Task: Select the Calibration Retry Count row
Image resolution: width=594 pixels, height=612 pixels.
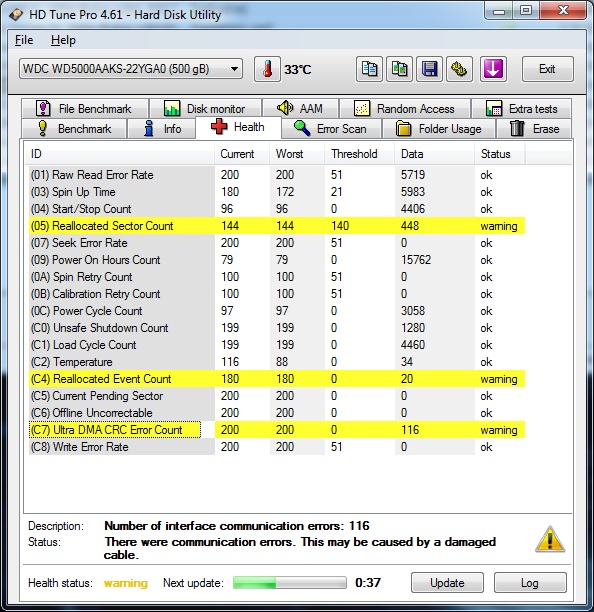Action: pos(277,294)
